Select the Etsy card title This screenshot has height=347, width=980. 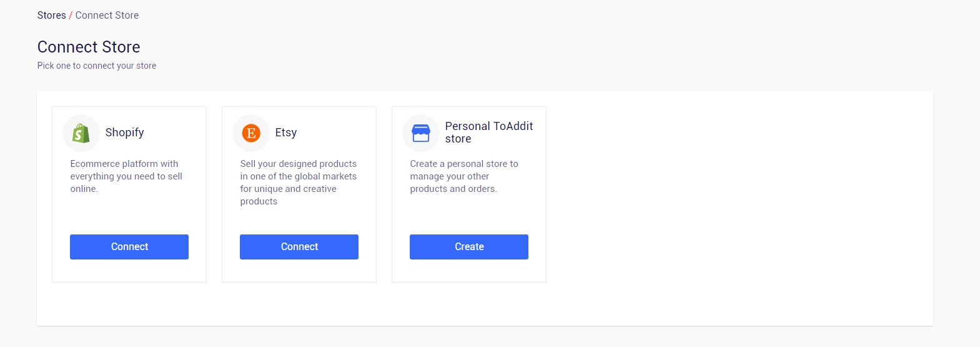click(x=286, y=133)
